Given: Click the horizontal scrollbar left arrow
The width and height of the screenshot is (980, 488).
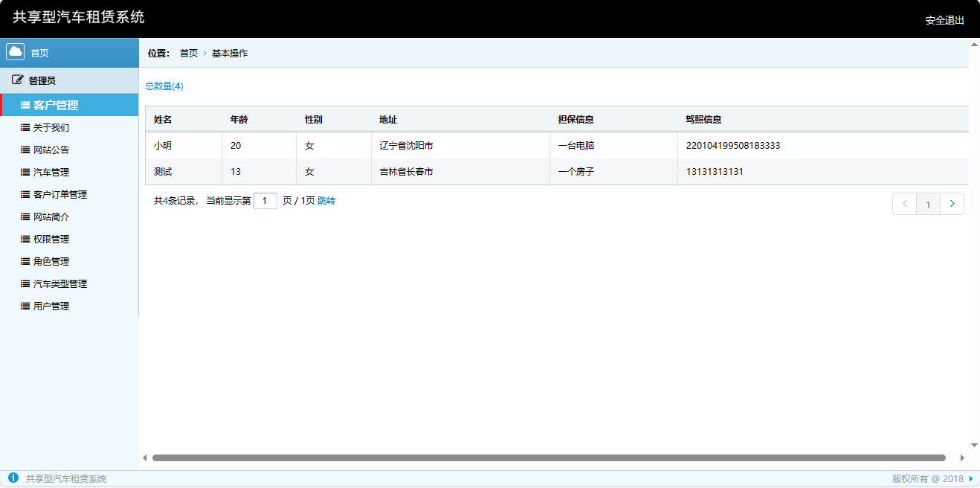Looking at the screenshot, I should [145, 457].
